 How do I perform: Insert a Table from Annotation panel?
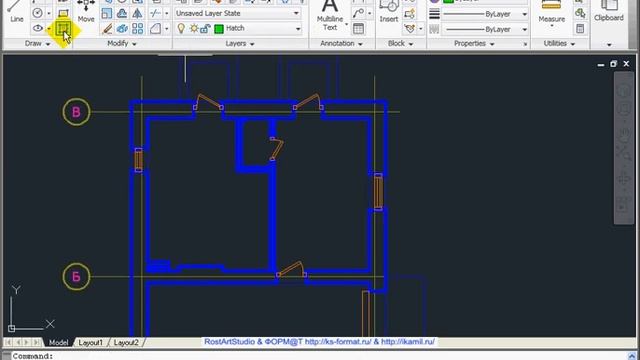[x=358, y=29]
